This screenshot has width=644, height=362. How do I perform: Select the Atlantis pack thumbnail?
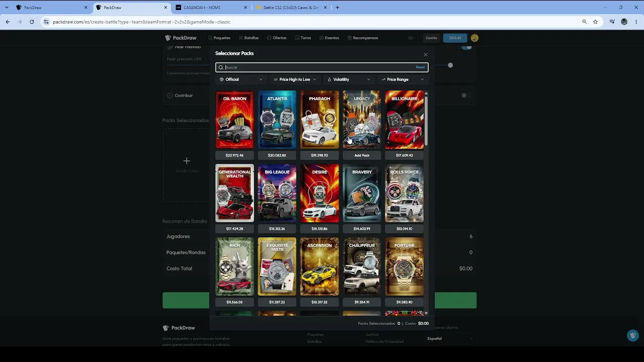(x=277, y=120)
